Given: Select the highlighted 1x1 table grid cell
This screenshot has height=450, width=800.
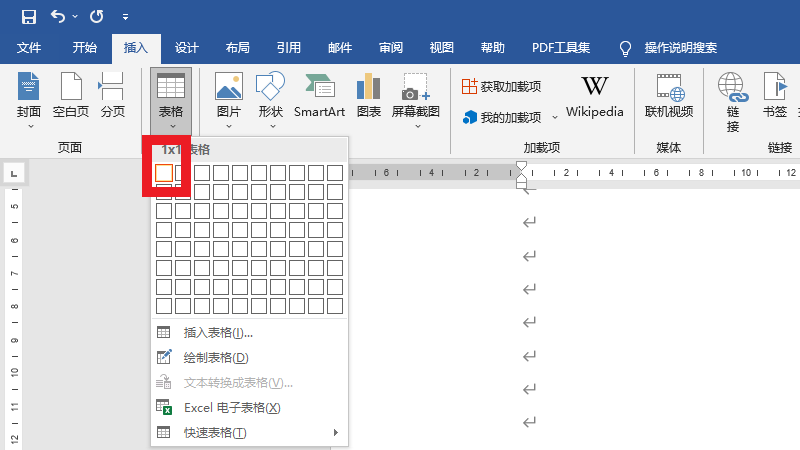Looking at the screenshot, I should pyautogui.click(x=164, y=173).
